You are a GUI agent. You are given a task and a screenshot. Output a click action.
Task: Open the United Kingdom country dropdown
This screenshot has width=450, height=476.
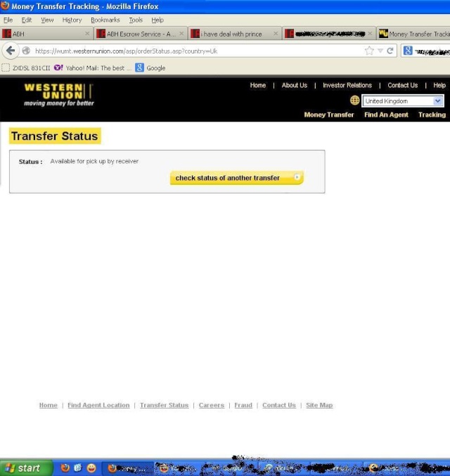(x=403, y=101)
